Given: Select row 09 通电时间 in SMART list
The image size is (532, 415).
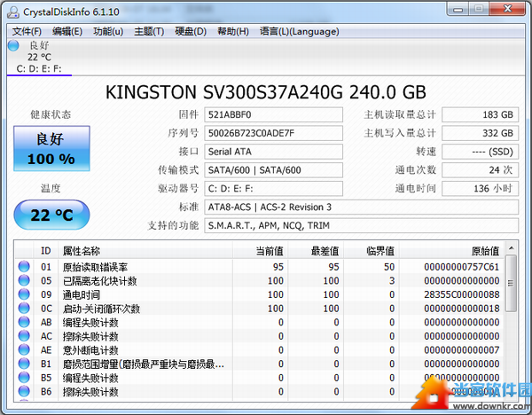Looking at the screenshot, I should (x=260, y=294).
